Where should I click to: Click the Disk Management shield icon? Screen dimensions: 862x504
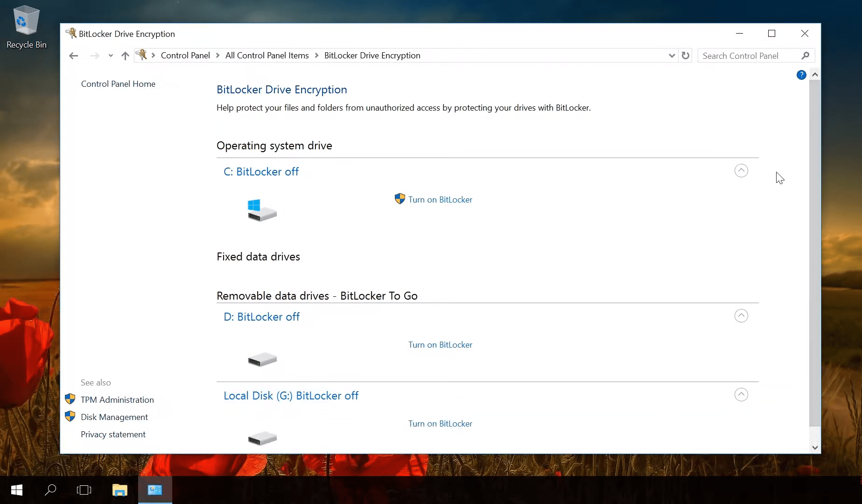point(70,416)
